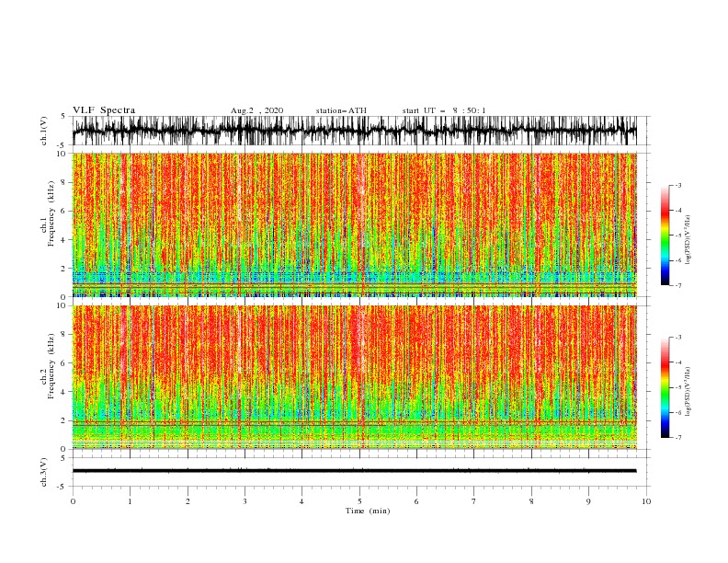728x563 pixels.
Task: Click the "4" kHz tick on ch.2 frequency axis
Action: (64, 392)
